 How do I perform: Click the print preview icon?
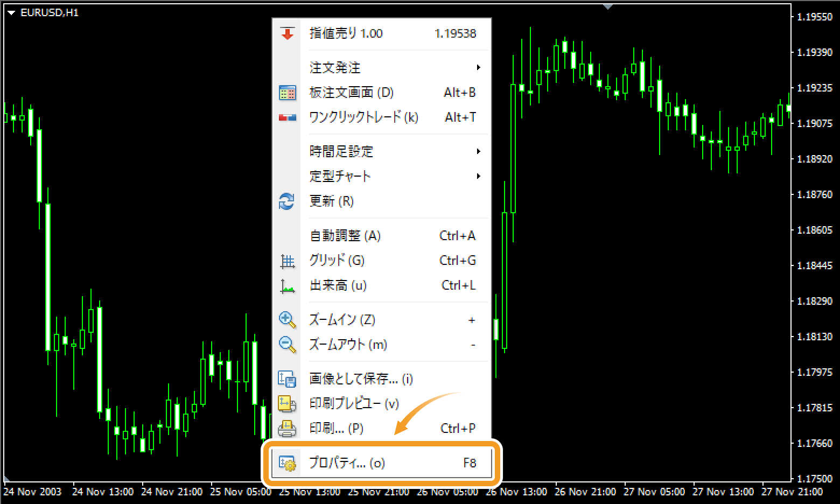287,403
